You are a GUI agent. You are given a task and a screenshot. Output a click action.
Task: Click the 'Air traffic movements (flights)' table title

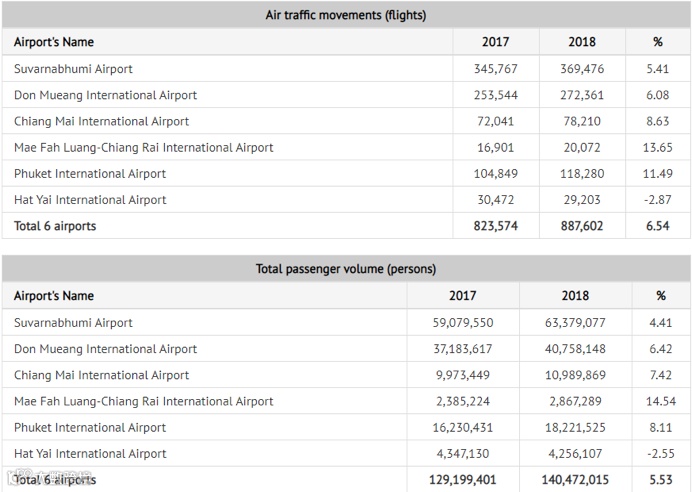(x=345, y=15)
